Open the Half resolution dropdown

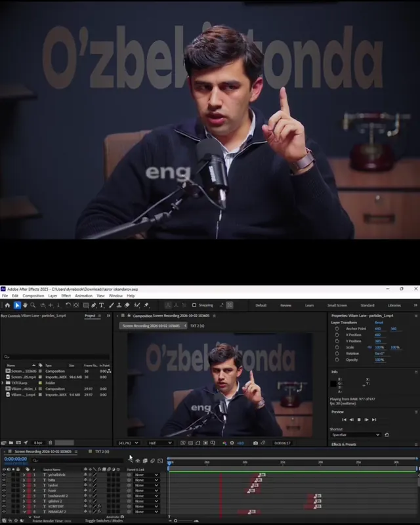pos(160,443)
